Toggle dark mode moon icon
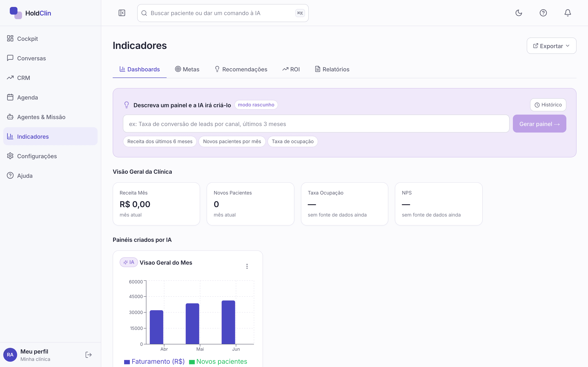The image size is (588, 367). 519,13
